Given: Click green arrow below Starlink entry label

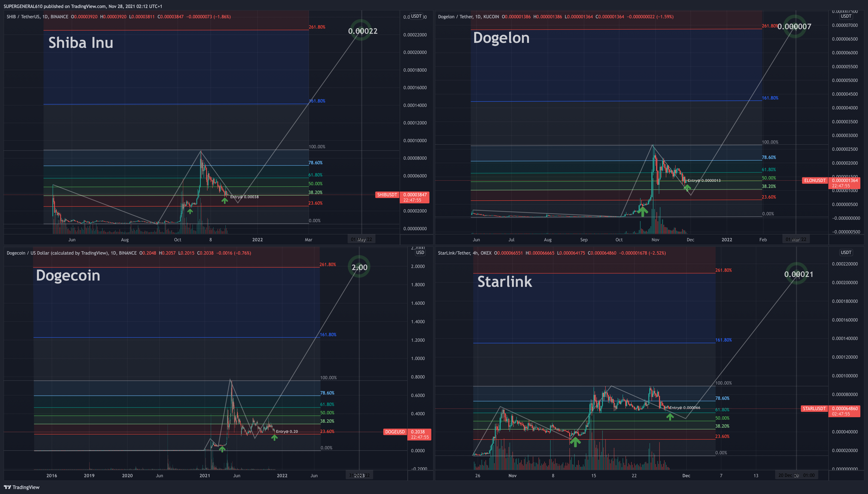Looking at the screenshot, I should click(670, 417).
